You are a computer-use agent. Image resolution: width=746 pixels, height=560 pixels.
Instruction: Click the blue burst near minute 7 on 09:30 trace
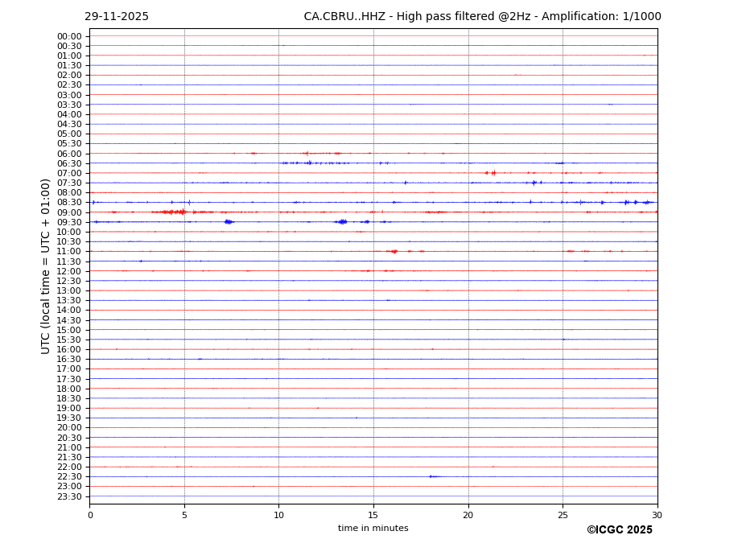pos(229,221)
